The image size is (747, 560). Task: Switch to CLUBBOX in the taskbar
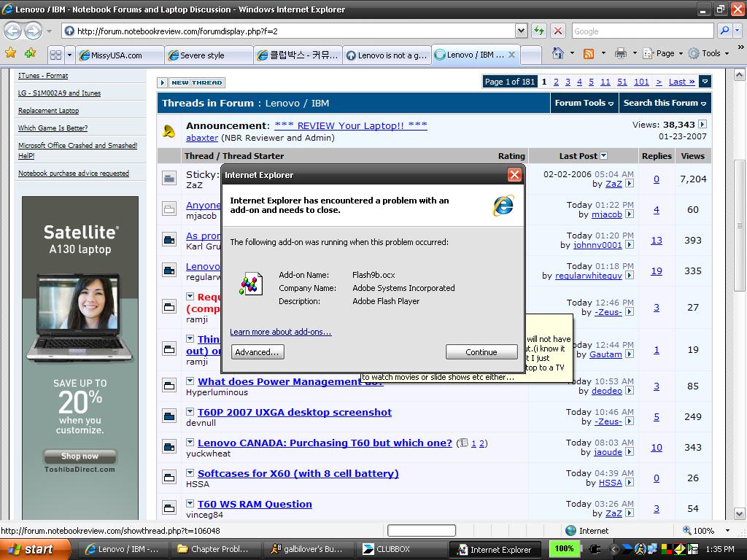point(400,549)
